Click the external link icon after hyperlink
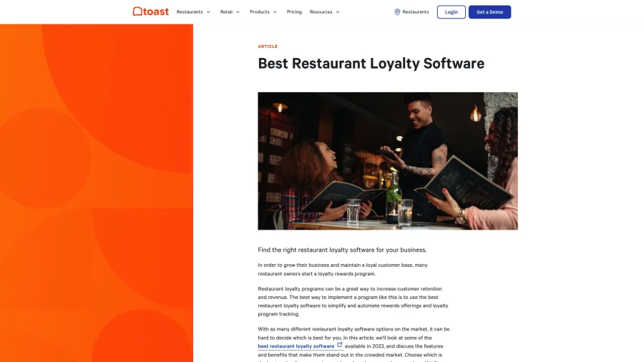Image resolution: width=644 pixels, height=362 pixels. [340, 345]
